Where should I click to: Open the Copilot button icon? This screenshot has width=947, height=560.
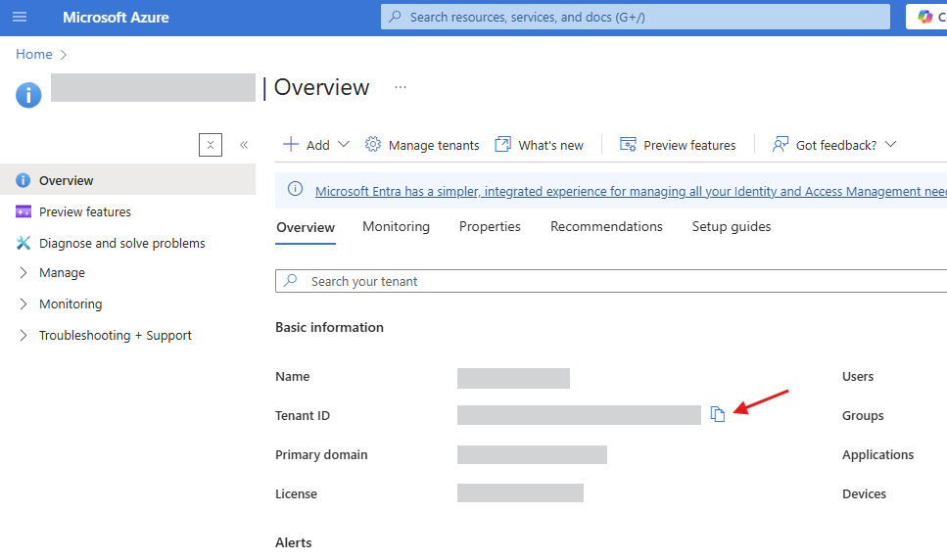click(924, 17)
